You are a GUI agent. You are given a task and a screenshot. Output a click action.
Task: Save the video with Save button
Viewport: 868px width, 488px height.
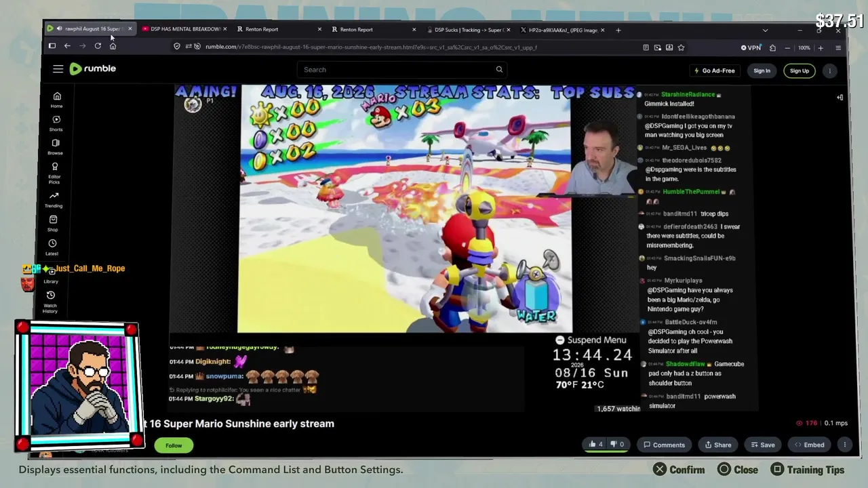763,445
